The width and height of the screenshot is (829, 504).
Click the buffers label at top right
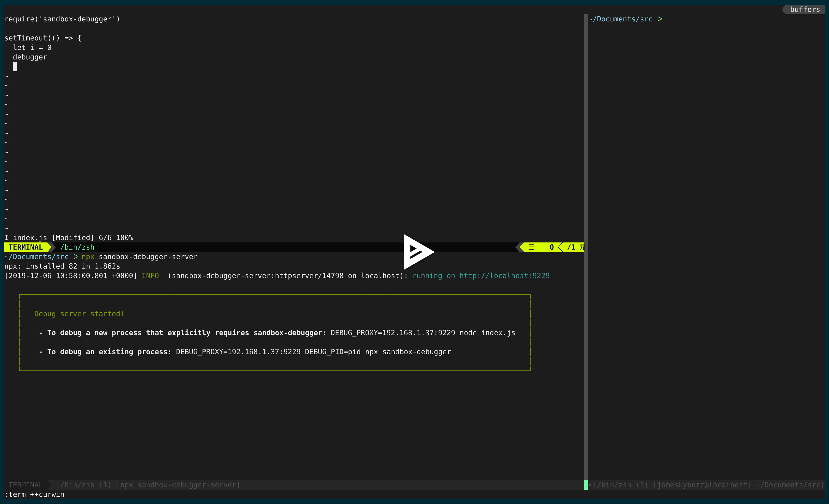click(805, 9)
